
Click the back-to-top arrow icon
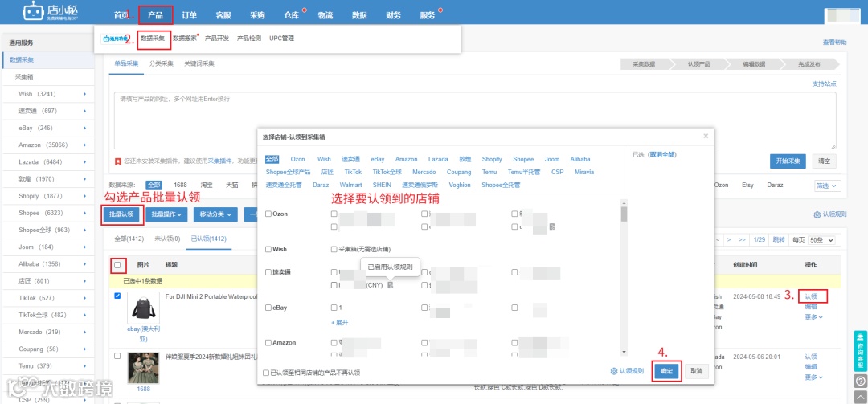pos(860,396)
